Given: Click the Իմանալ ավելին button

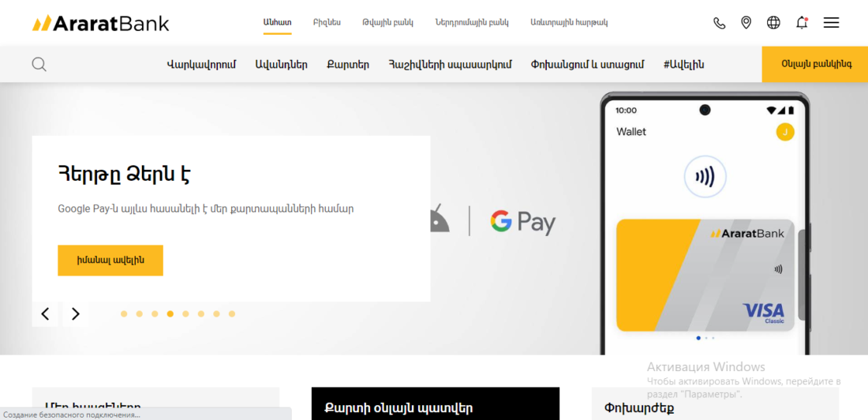Looking at the screenshot, I should (110, 261).
